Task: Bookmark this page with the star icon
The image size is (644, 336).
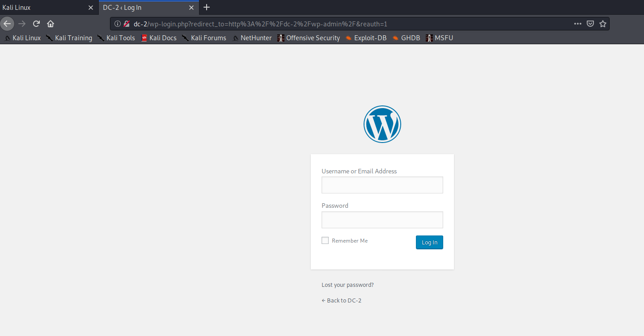Action: 603,24
